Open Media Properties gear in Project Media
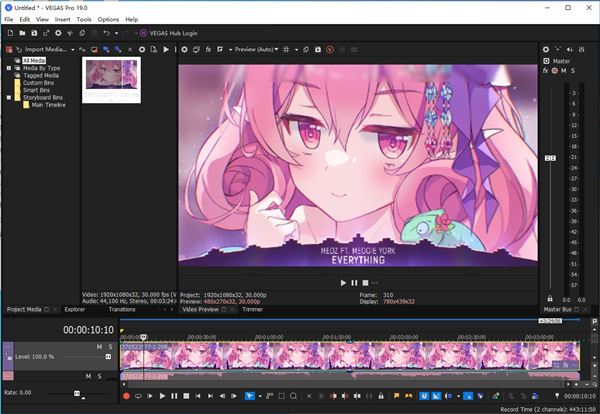The width and height of the screenshot is (600, 414). coord(142,49)
